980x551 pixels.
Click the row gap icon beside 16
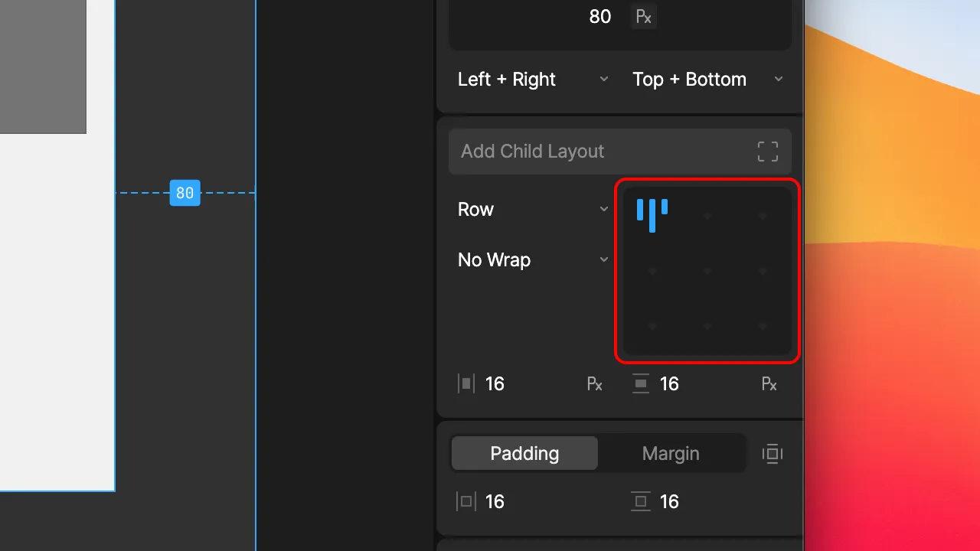click(641, 383)
